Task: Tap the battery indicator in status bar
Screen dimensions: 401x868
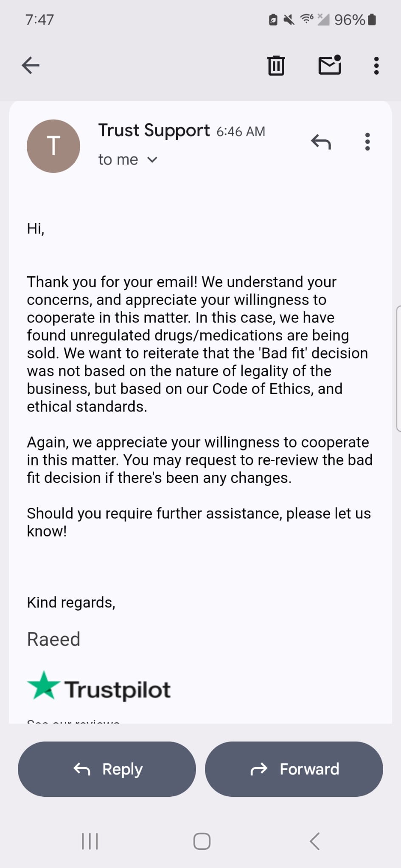Action: click(371, 19)
